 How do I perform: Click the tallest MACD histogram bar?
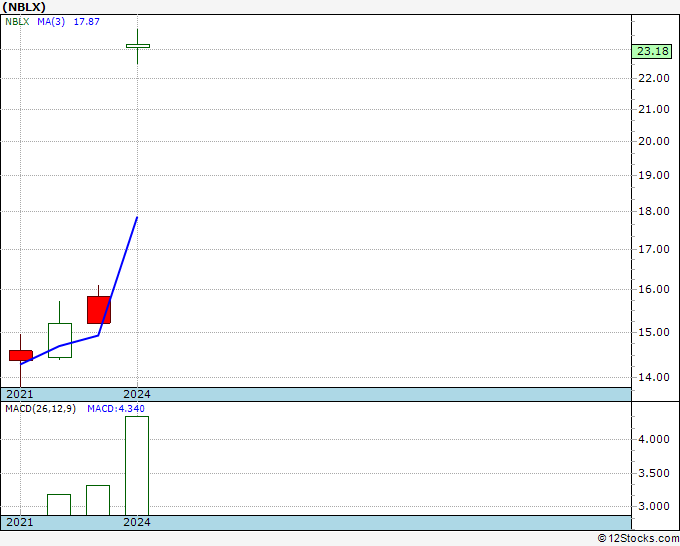pyautogui.click(x=137, y=466)
